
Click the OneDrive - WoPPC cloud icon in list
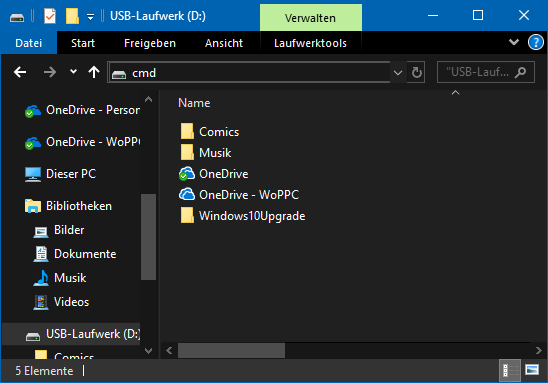click(187, 194)
